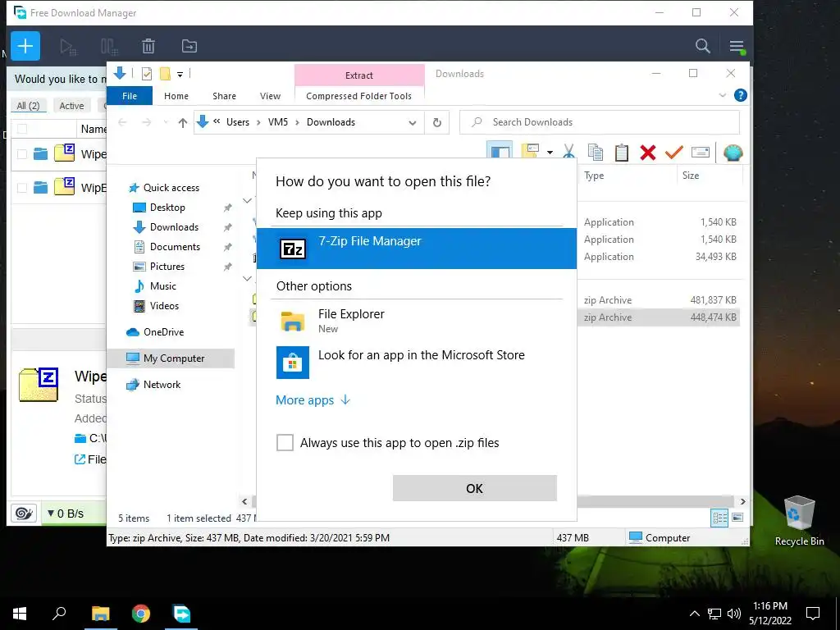Open the File tab in Explorer ribbon
Screen dimensions: 840x630
point(130,96)
